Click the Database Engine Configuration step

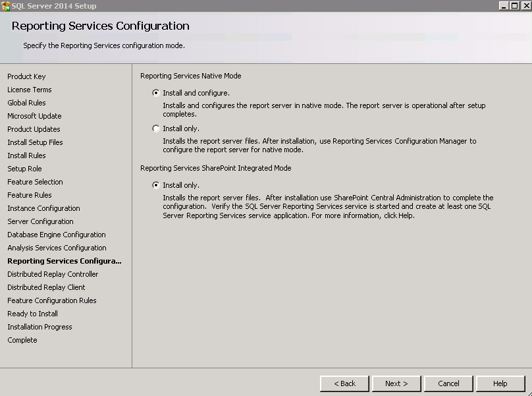(x=57, y=235)
